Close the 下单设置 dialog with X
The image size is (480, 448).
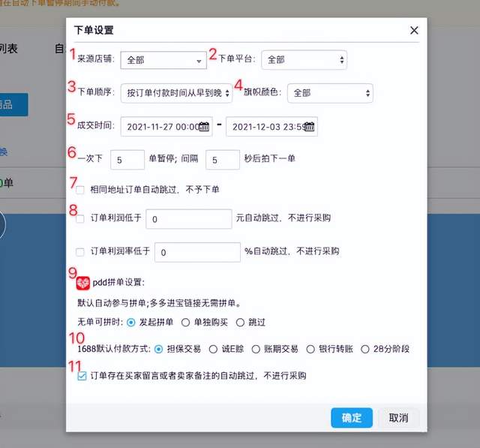point(413,31)
